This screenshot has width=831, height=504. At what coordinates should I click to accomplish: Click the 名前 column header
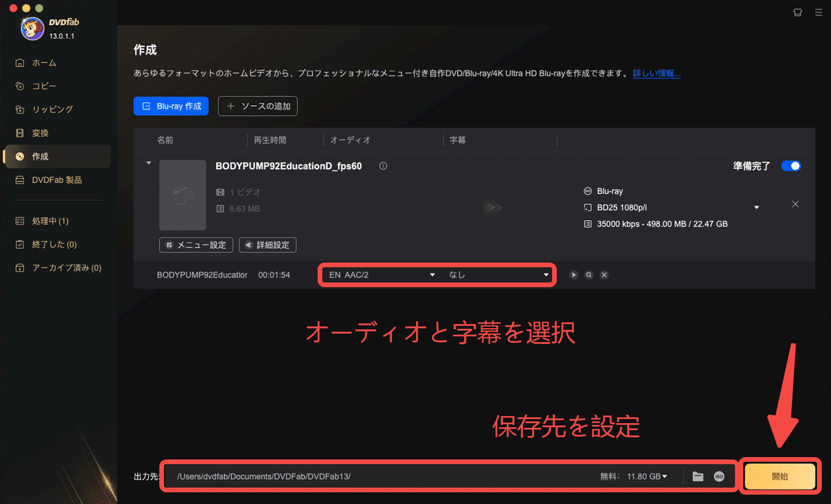click(x=166, y=140)
